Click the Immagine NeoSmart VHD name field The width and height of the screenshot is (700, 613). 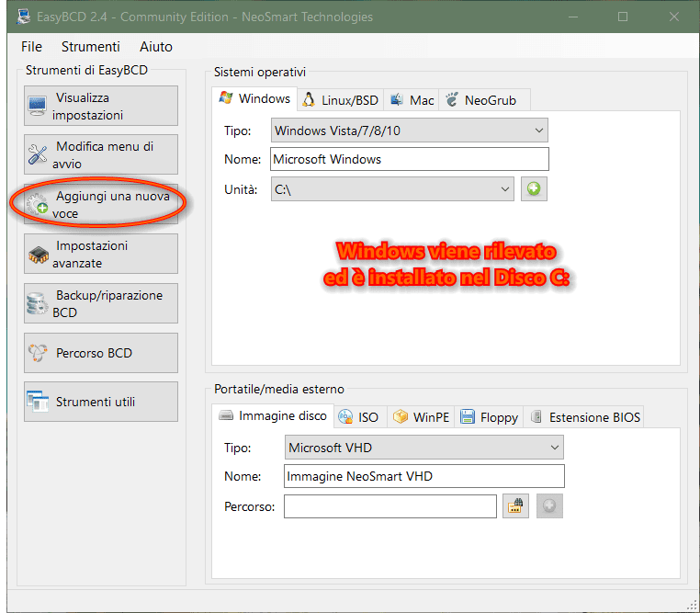click(424, 476)
